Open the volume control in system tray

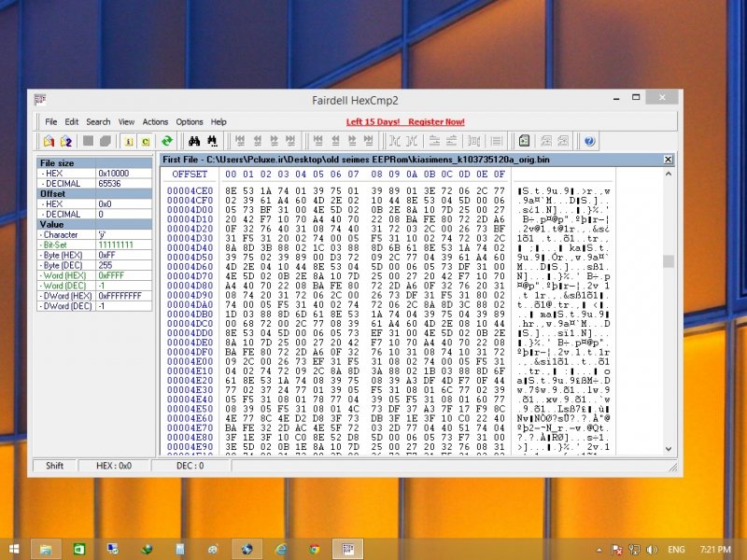tap(652, 550)
